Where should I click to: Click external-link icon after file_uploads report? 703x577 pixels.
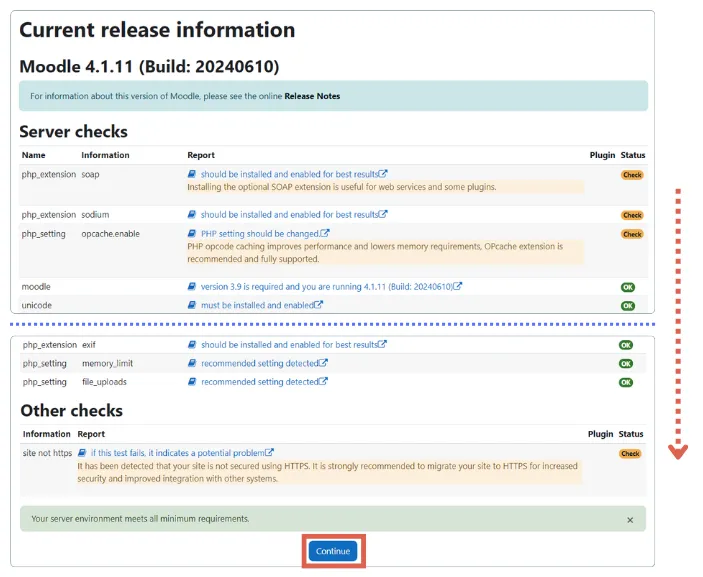323,381
